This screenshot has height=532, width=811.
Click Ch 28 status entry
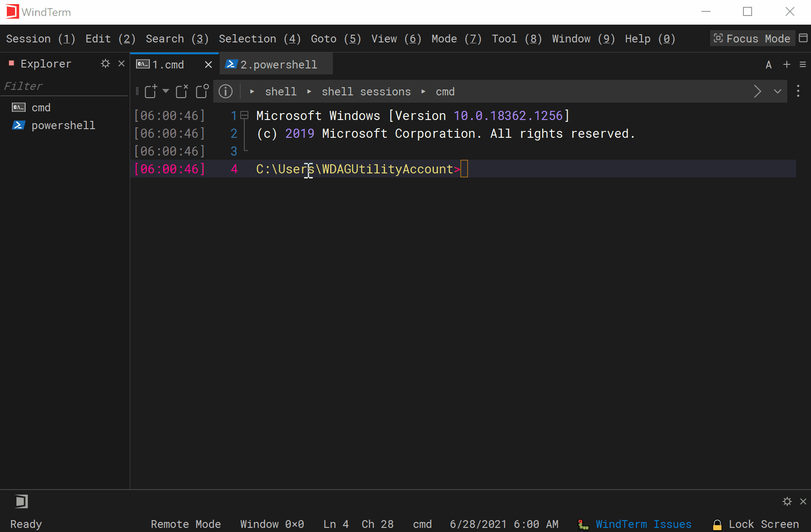pos(378,524)
